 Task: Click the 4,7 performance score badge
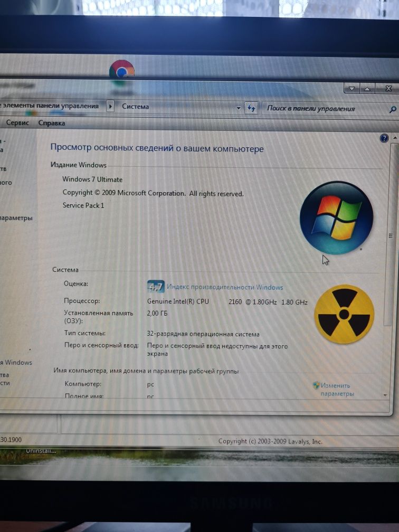[x=156, y=287]
